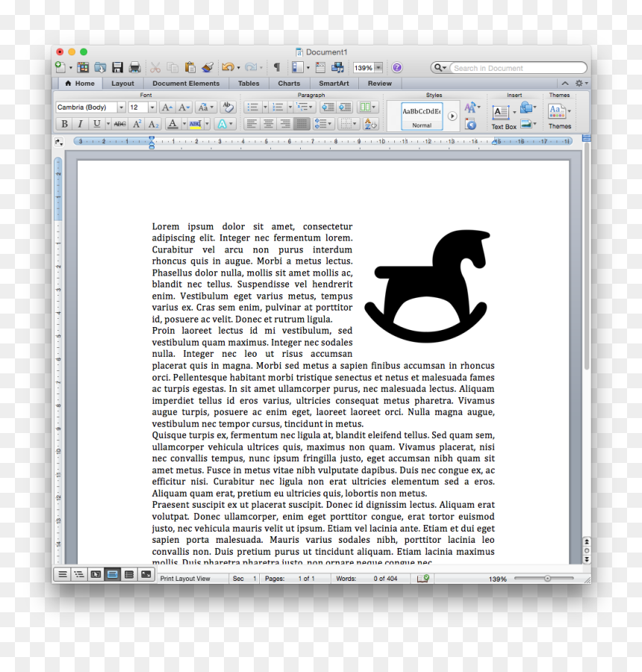Open the template gallery icon in toolbar
Screen dimensions: 642x672
coord(83,67)
